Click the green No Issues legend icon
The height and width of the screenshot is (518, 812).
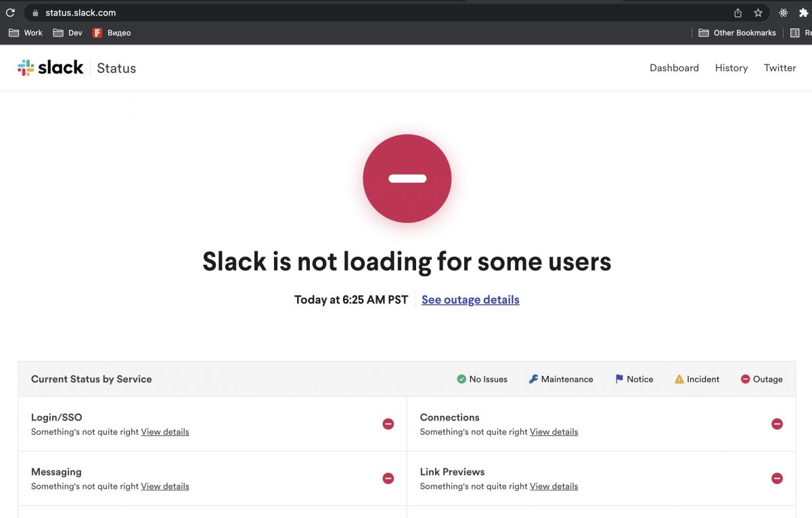(461, 379)
